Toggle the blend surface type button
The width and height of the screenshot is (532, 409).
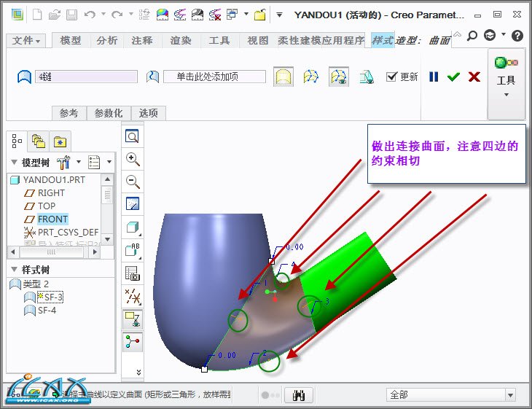(339, 77)
